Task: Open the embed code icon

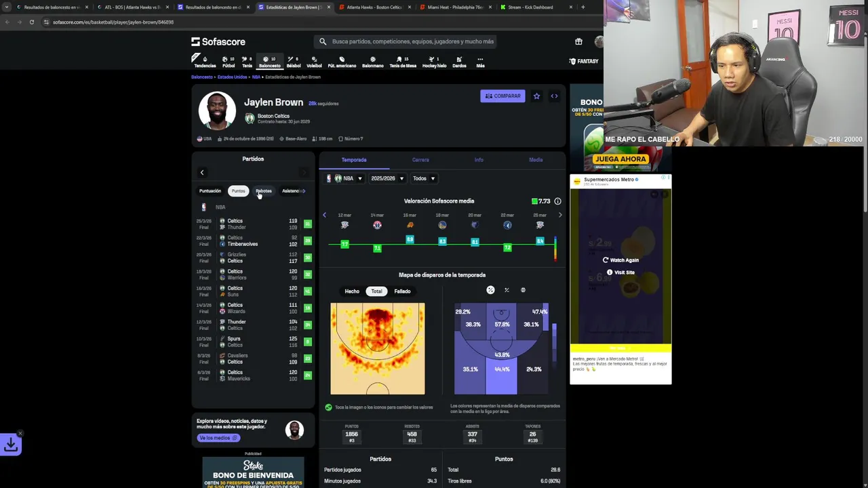Action: point(554,96)
